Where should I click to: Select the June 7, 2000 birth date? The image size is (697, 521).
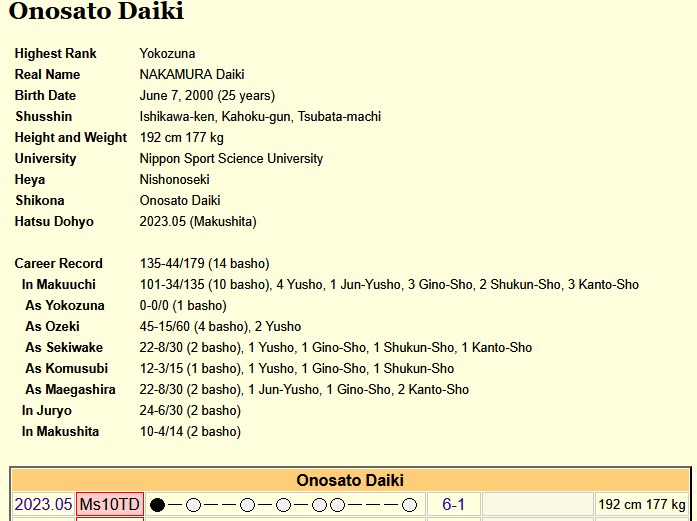(x=207, y=95)
